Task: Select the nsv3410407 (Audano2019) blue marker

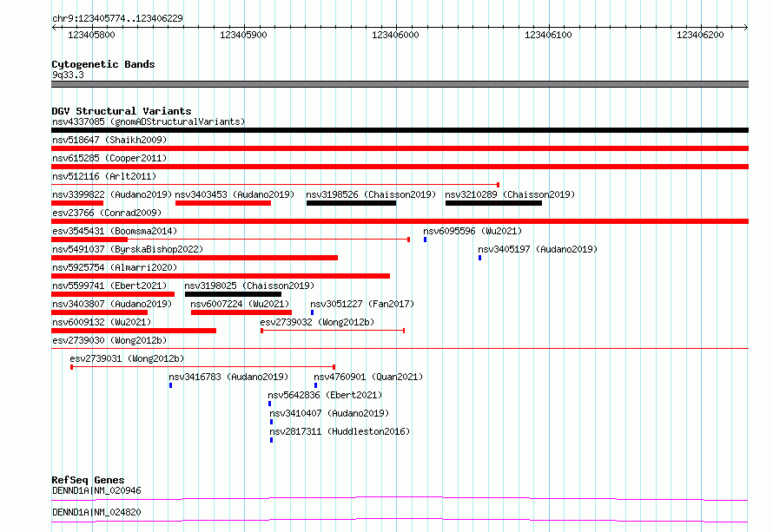Action: click(x=271, y=422)
